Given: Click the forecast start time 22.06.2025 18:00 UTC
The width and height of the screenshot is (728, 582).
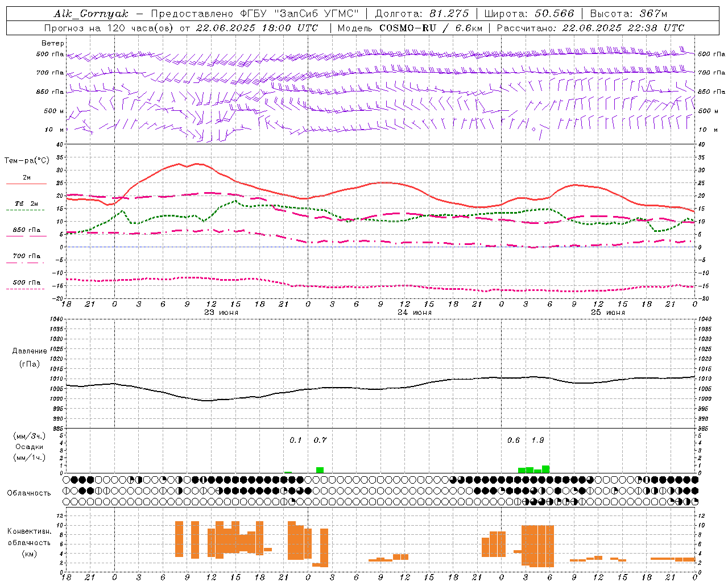Looking at the screenshot, I should [x=257, y=28].
